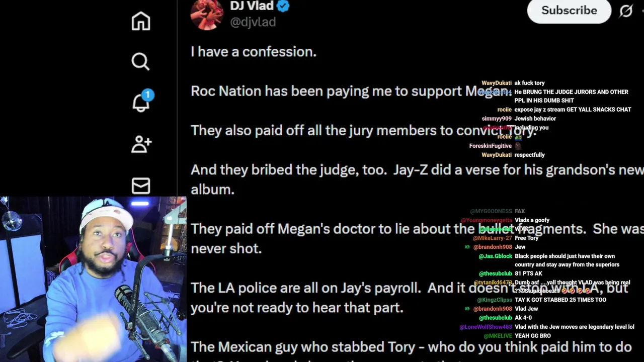Open the Notifications bell icon
The height and width of the screenshot is (362, 644).
point(141,103)
